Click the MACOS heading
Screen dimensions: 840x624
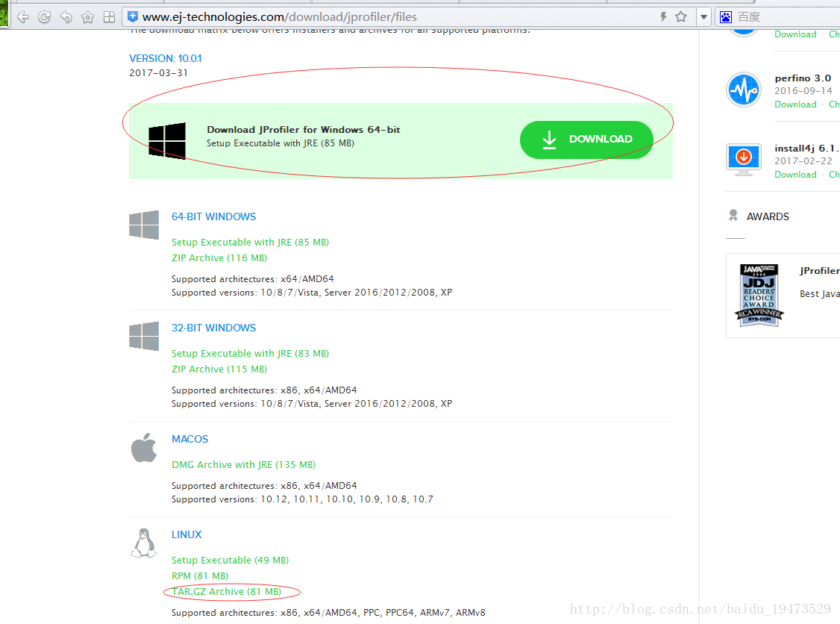pos(189,439)
